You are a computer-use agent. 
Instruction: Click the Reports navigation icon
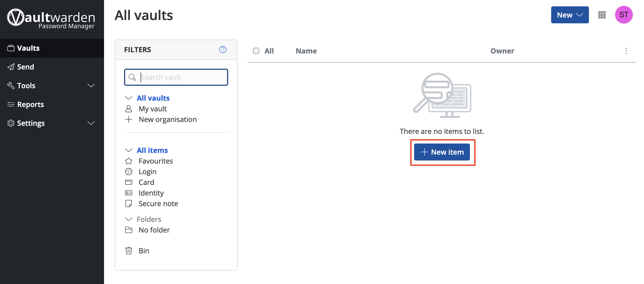tap(11, 104)
